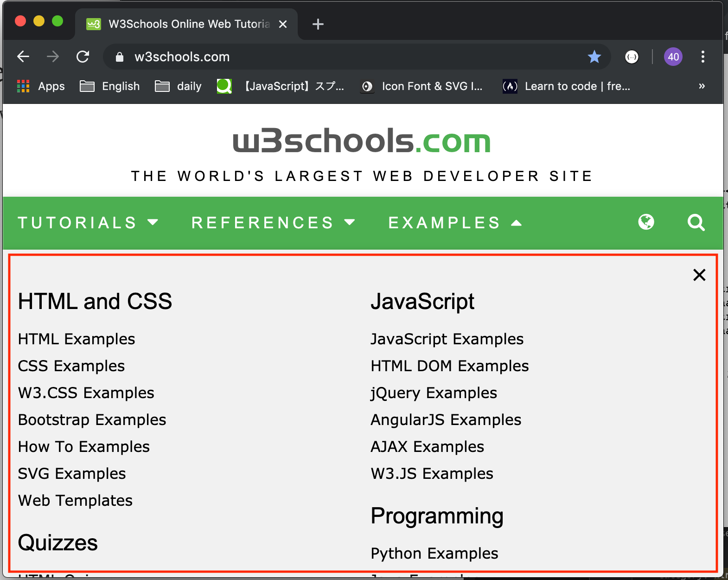Open Icon Font & SVG bookmark

tap(422, 86)
